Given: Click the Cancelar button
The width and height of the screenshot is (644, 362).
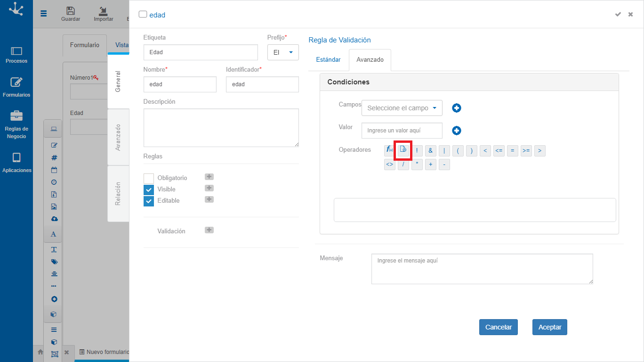Looking at the screenshot, I should [499, 327].
